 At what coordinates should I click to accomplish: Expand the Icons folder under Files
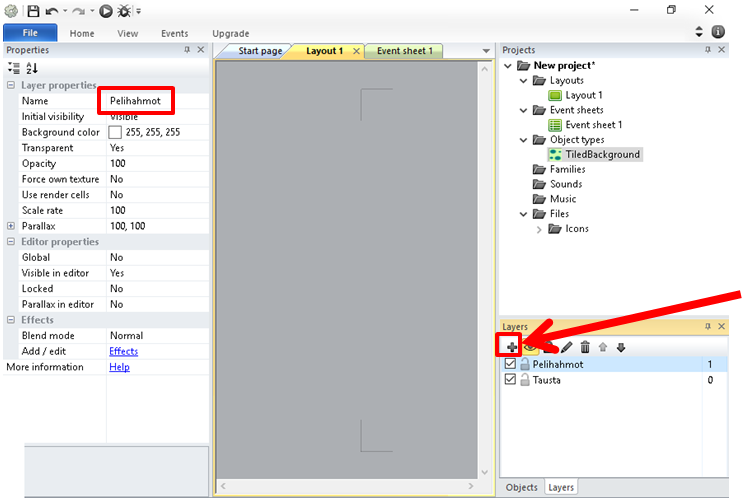pyautogui.click(x=539, y=229)
